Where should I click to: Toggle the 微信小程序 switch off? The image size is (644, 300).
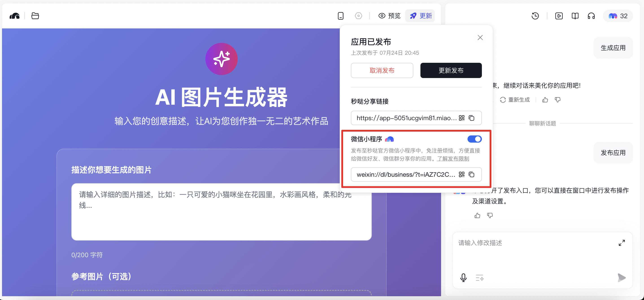coord(474,139)
